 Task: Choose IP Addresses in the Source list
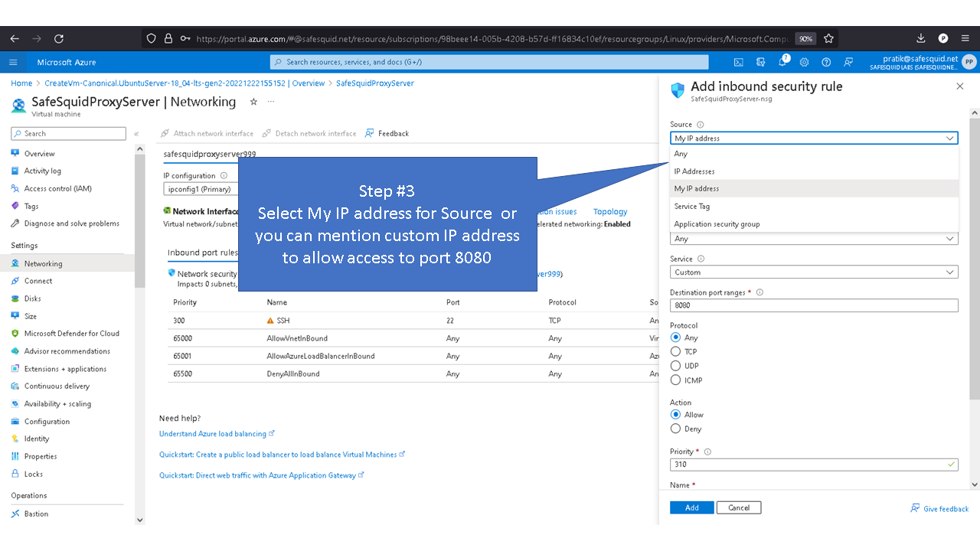click(814, 171)
